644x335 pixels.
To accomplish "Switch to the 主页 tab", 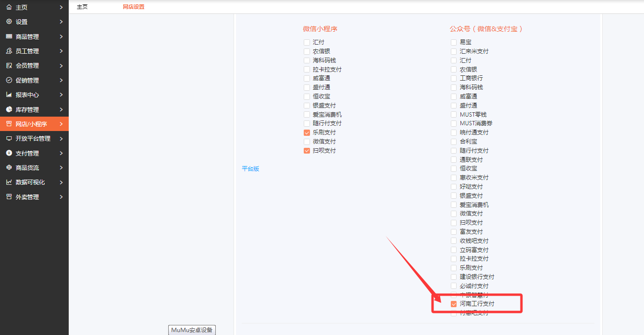I will (x=82, y=7).
